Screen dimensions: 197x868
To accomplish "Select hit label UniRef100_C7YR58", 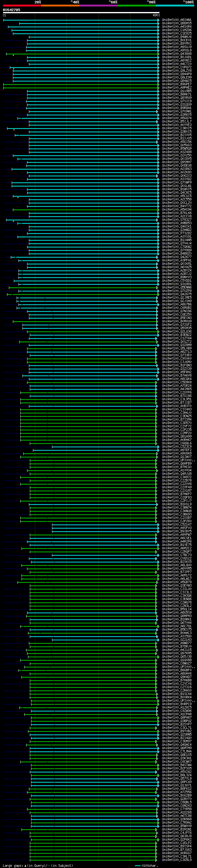I will coord(176,809).
